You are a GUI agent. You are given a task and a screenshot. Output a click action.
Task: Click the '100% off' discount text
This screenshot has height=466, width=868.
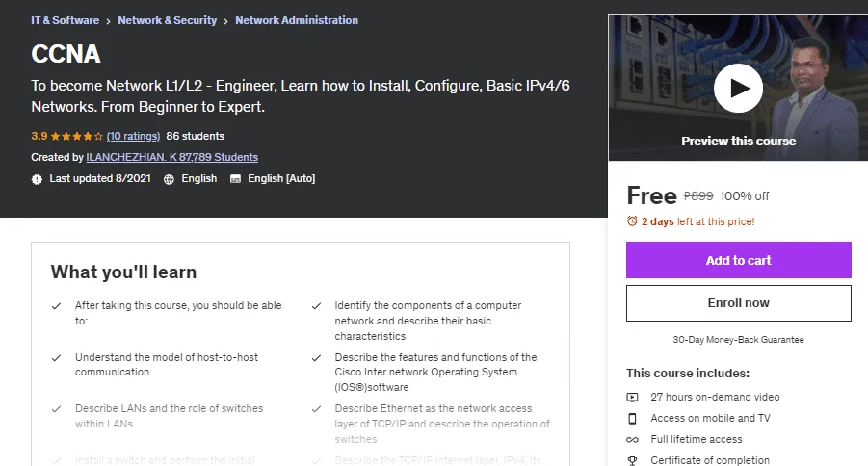click(744, 195)
